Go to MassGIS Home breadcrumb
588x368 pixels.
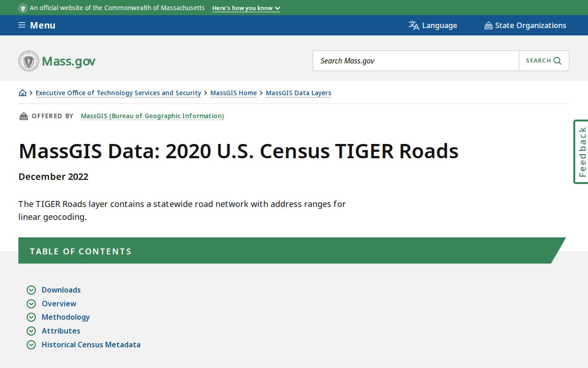[x=233, y=93]
